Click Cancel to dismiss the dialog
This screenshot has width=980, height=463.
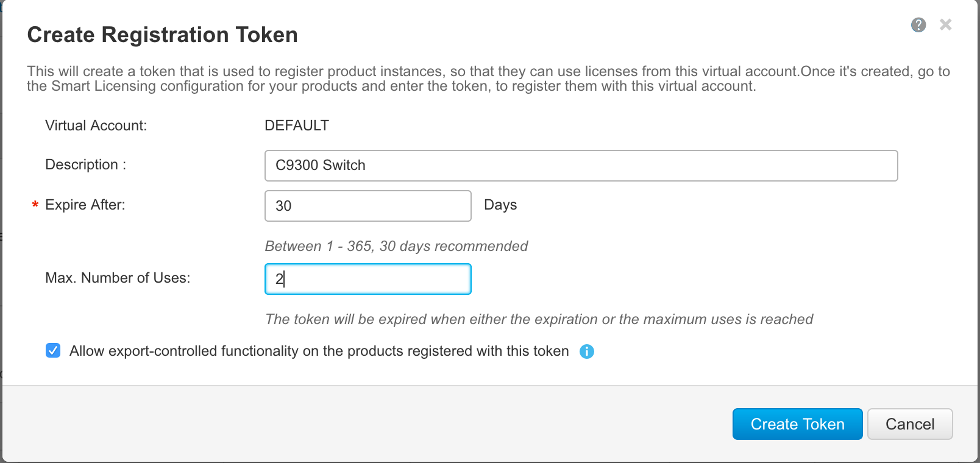click(910, 424)
